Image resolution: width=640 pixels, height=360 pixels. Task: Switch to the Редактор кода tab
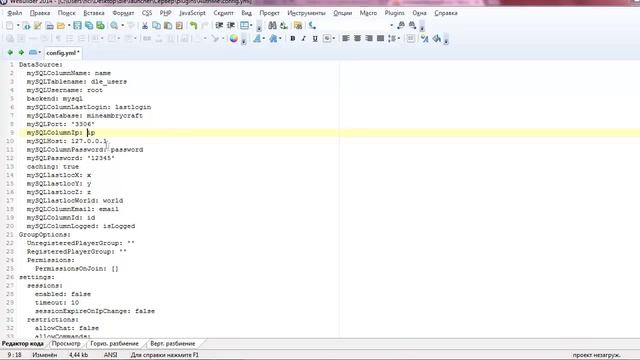[23, 344]
